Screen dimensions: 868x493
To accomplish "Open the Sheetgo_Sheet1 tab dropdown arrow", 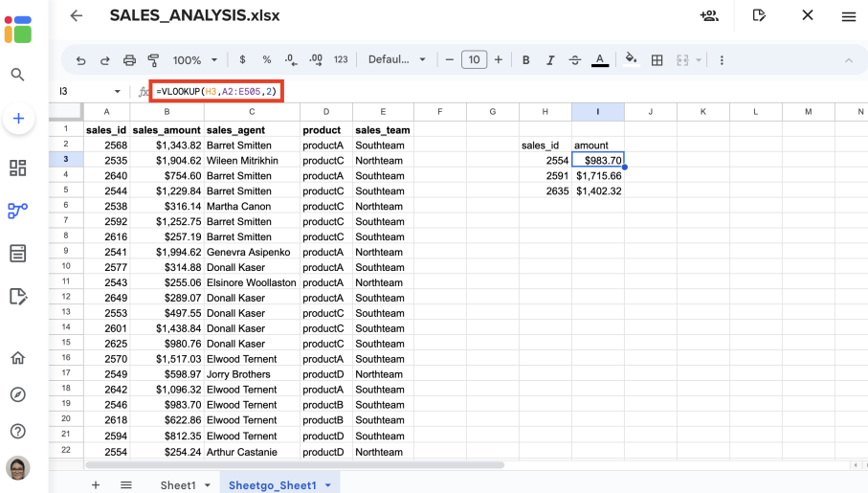I will [328, 485].
